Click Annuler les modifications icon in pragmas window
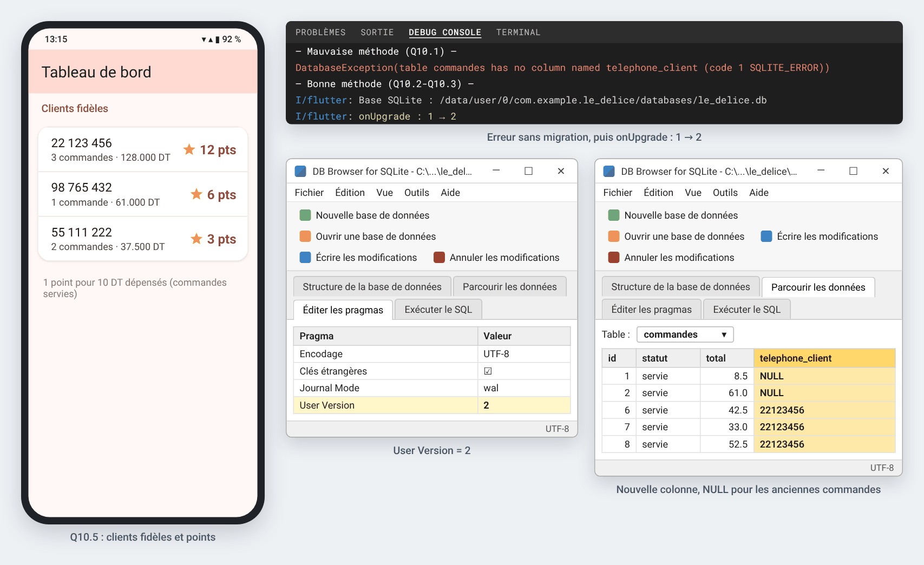The image size is (924, 565). tap(439, 258)
